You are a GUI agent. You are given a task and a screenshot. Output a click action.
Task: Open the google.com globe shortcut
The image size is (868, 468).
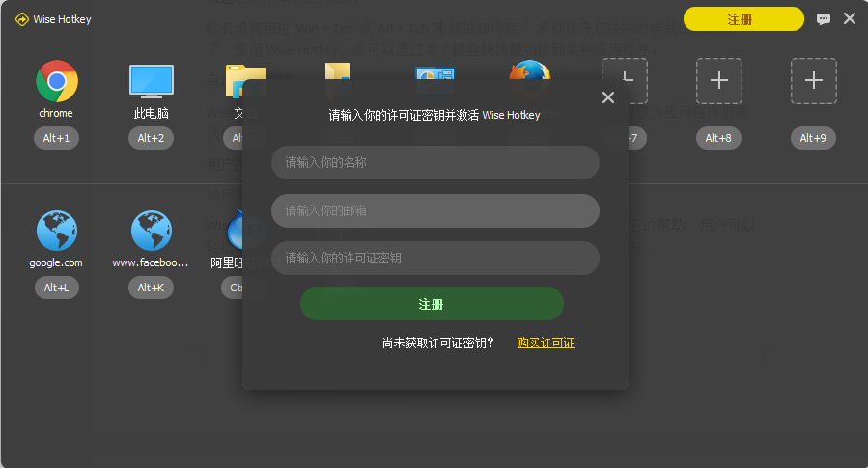coord(56,231)
